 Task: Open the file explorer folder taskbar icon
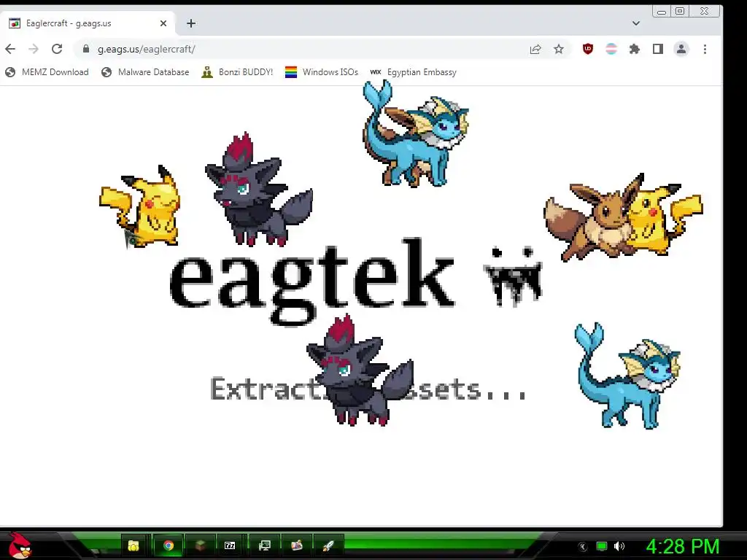coord(134,545)
